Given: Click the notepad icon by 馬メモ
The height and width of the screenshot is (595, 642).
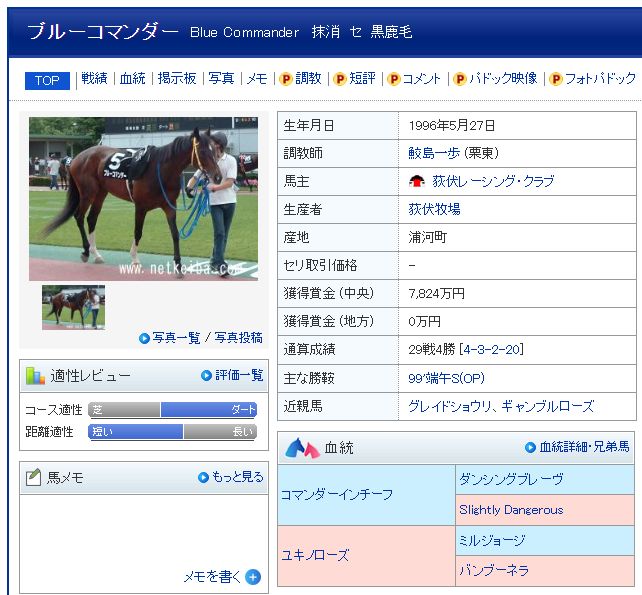Looking at the screenshot, I should point(34,477).
